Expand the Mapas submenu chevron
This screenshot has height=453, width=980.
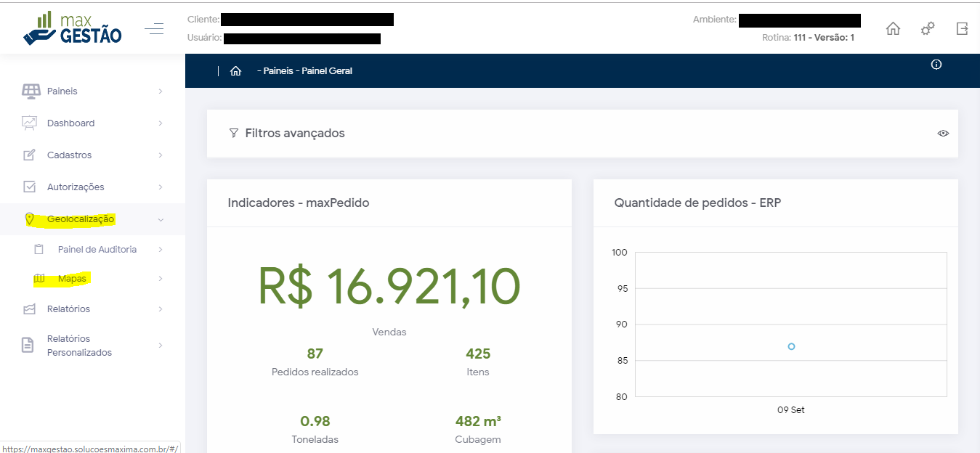(161, 279)
